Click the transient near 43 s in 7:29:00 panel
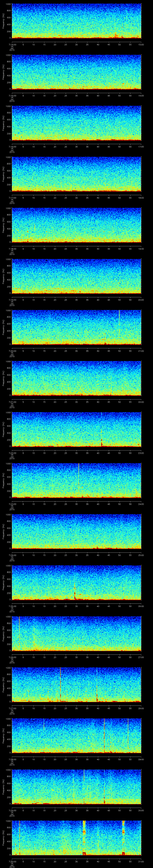Viewport: 153px width, 868px height. (104, 787)
